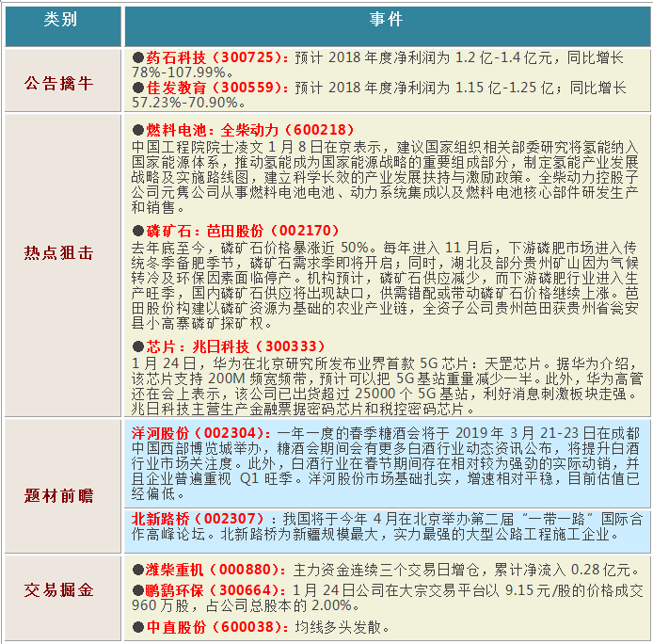Screen dimensions: 653x644
Task: Click heading 燃料电池：全柴动力（600218）
Action: point(249,130)
